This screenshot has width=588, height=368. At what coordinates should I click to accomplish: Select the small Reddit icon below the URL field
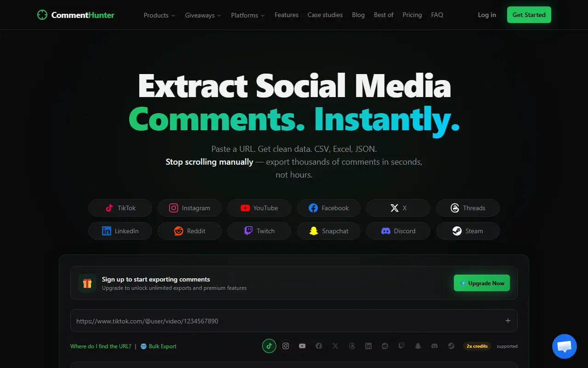(x=385, y=346)
